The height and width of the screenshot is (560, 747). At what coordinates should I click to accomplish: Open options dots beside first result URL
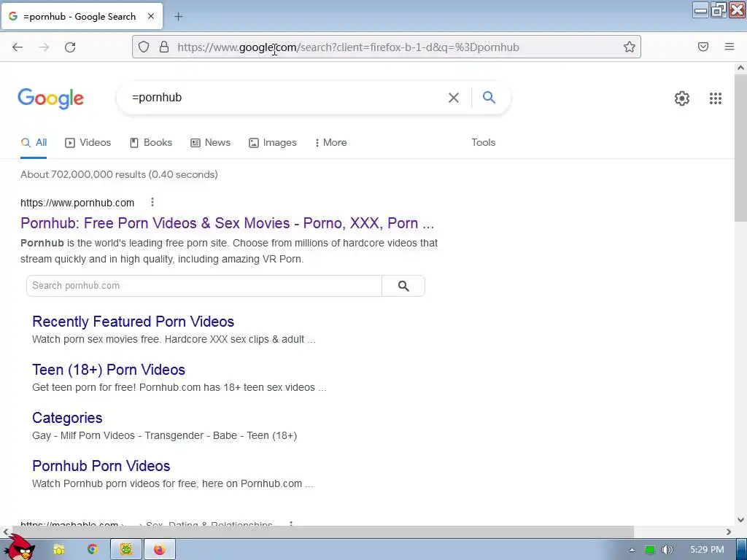152,203
